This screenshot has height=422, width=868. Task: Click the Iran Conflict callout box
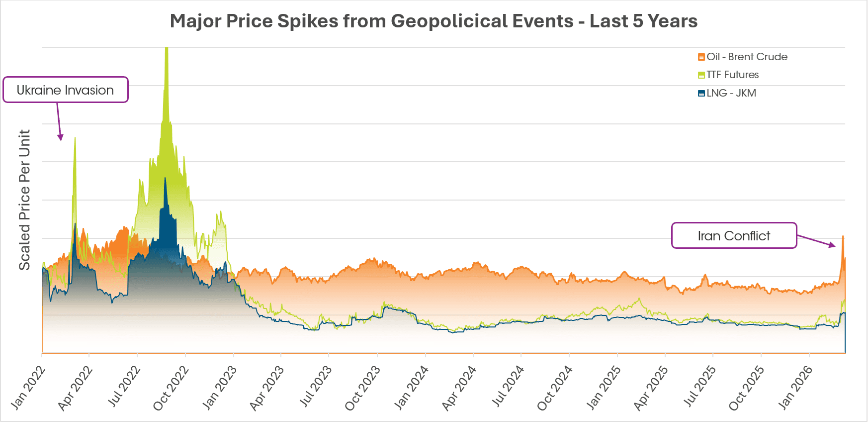(x=734, y=236)
